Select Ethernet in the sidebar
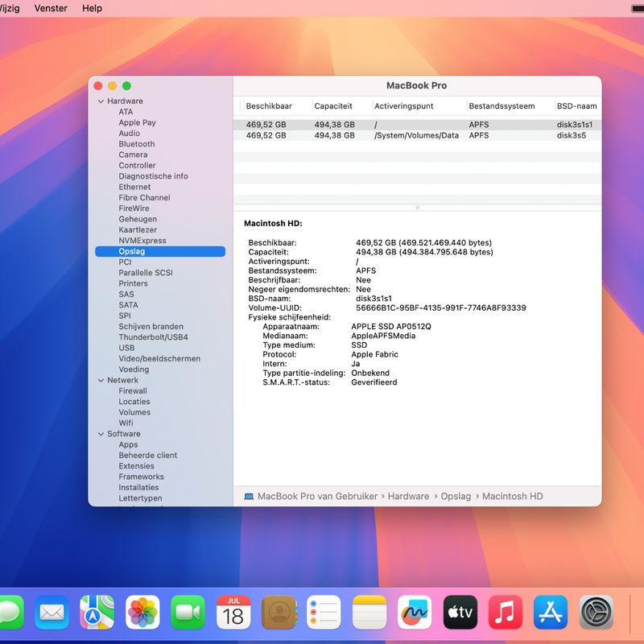 (x=134, y=187)
